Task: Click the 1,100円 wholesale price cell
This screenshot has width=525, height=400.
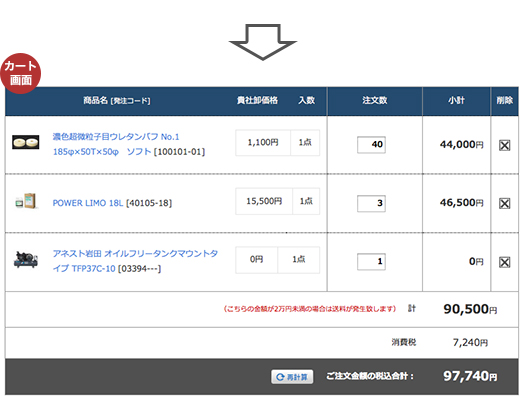Action: pyautogui.click(x=263, y=143)
